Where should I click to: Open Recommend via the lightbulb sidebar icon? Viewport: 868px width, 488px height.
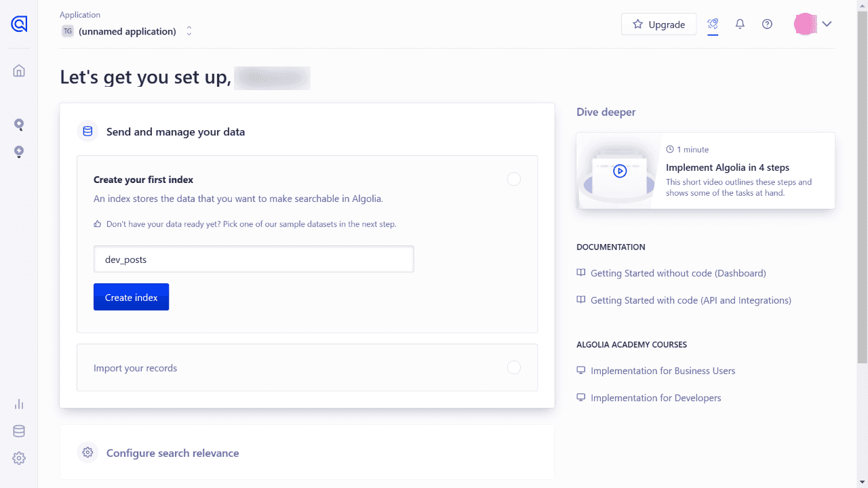[x=18, y=152]
